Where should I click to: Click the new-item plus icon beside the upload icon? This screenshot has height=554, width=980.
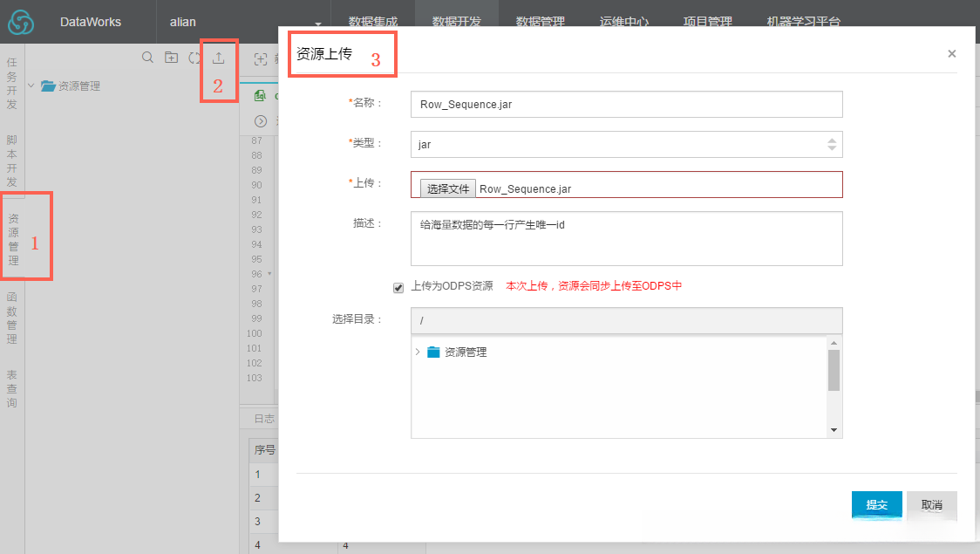click(x=261, y=58)
